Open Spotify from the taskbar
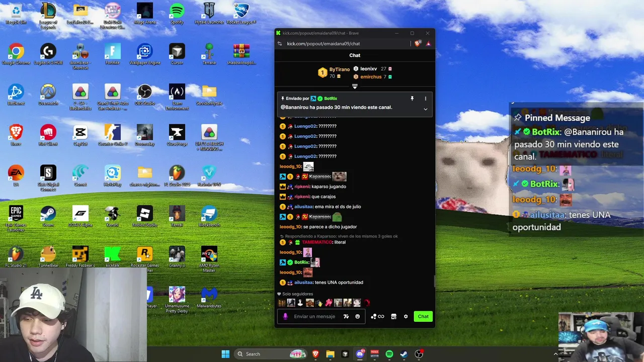The width and height of the screenshot is (644, 362). pos(389,354)
